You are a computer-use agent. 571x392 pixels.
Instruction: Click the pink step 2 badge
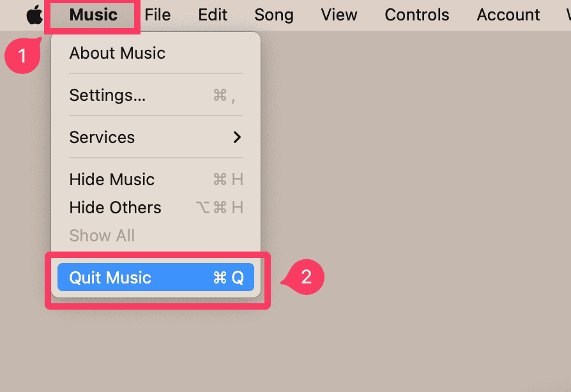click(306, 277)
